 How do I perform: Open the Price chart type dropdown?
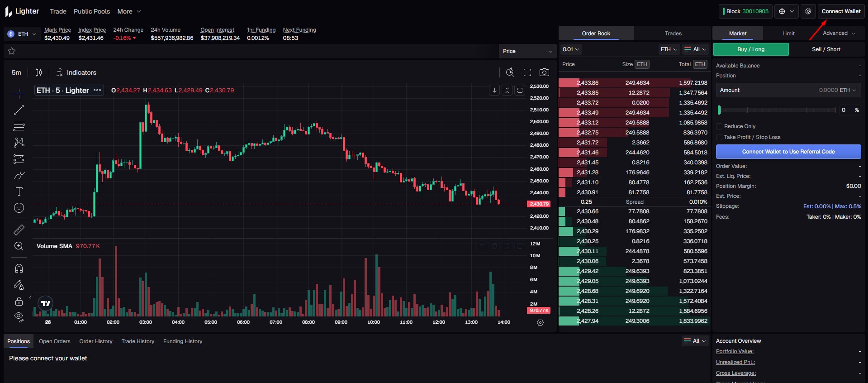527,51
